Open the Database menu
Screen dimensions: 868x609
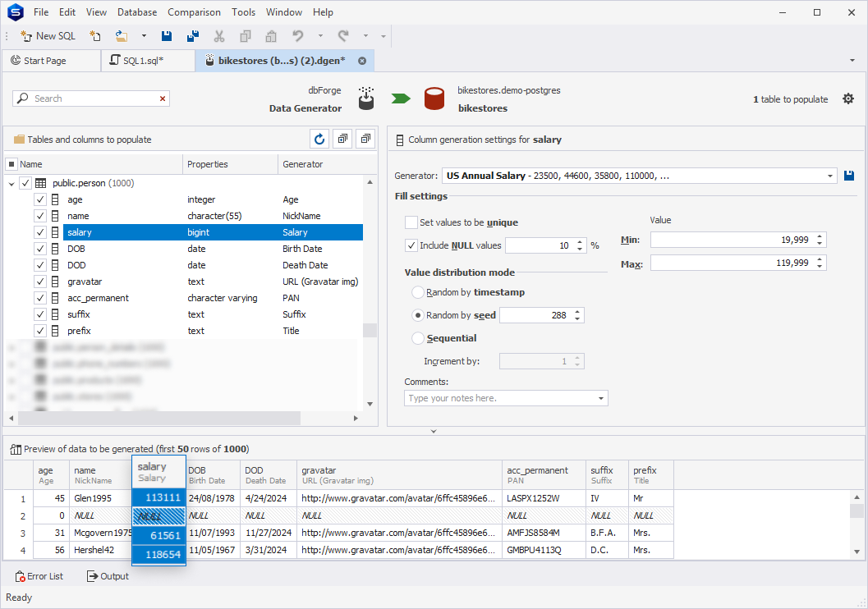tap(137, 12)
